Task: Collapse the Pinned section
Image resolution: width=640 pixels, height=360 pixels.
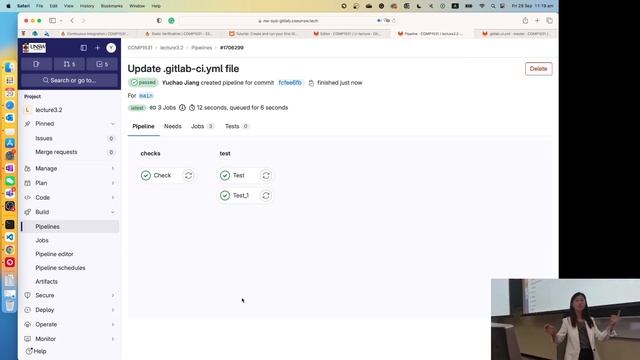Action: point(113,124)
